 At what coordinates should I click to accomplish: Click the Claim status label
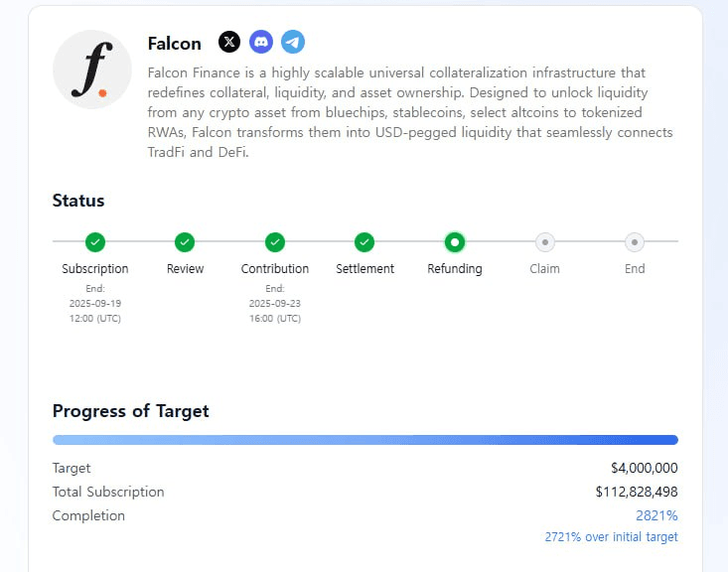click(544, 268)
